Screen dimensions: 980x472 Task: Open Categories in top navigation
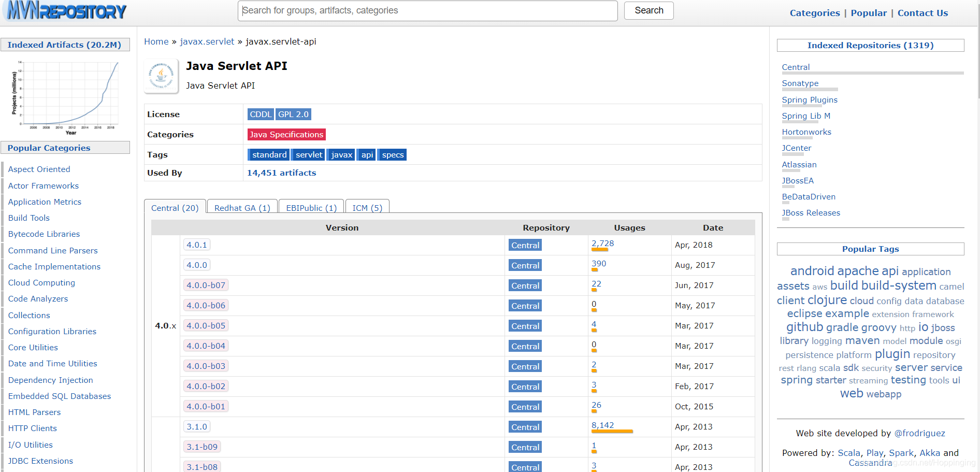coord(815,13)
